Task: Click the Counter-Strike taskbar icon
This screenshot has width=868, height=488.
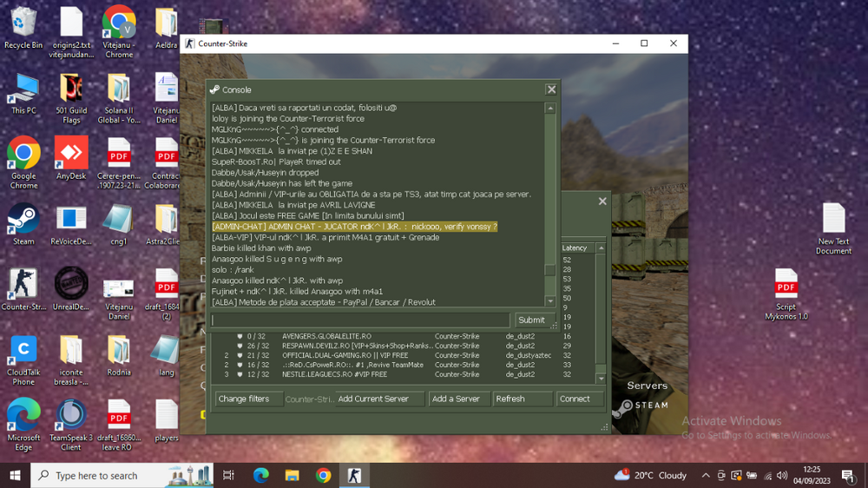Action: click(354, 475)
